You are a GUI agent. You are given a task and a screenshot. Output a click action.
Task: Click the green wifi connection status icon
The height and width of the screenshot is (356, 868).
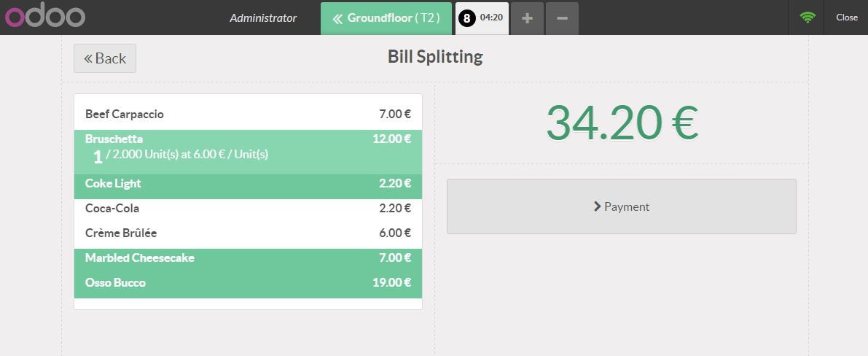click(x=808, y=18)
